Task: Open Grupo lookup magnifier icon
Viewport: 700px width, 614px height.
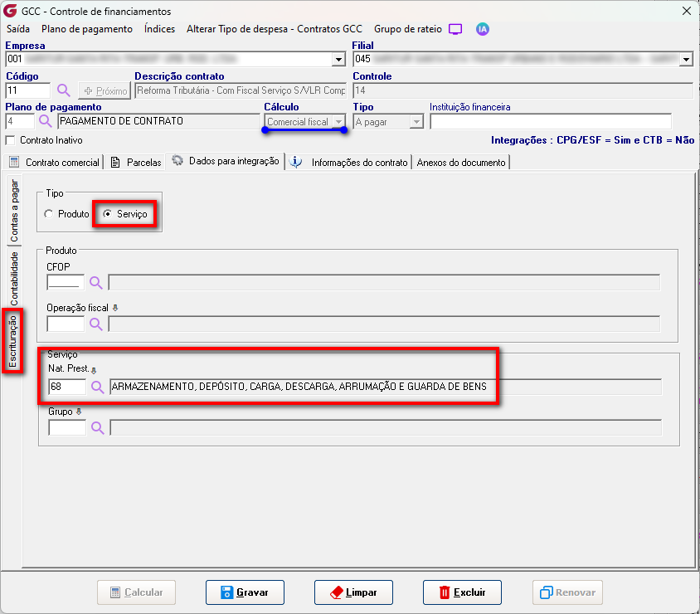Action: pos(97,428)
